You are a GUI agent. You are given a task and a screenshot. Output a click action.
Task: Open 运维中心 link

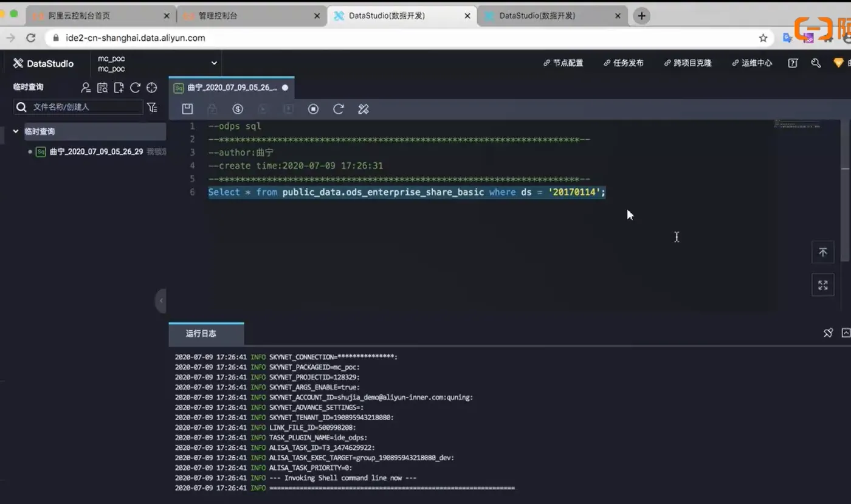tap(752, 63)
